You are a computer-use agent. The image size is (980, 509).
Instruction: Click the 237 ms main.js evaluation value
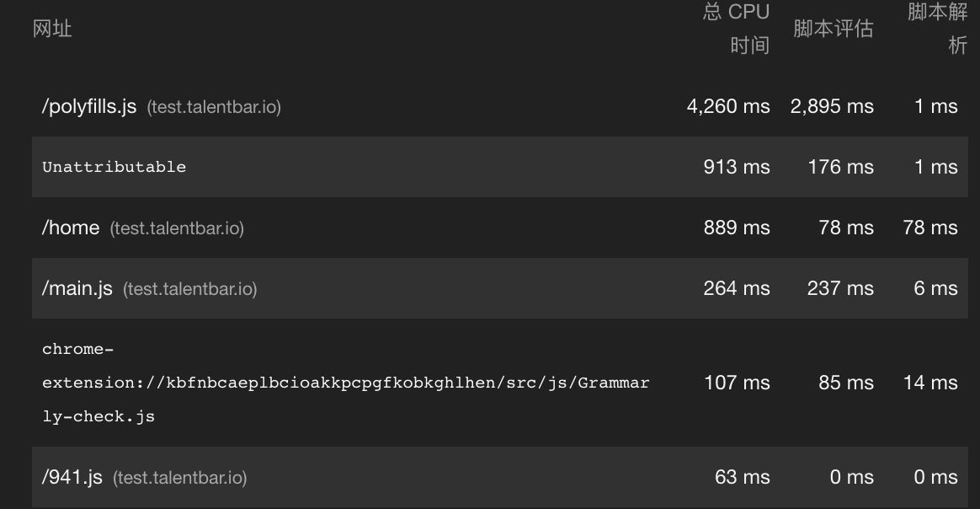pos(840,289)
